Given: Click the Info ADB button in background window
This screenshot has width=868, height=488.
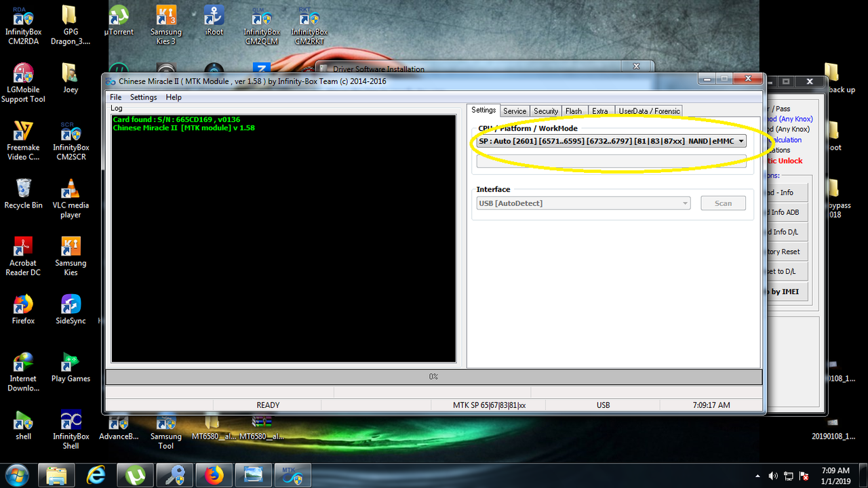Looking at the screenshot, I should pyautogui.click(x=787, y=212).
